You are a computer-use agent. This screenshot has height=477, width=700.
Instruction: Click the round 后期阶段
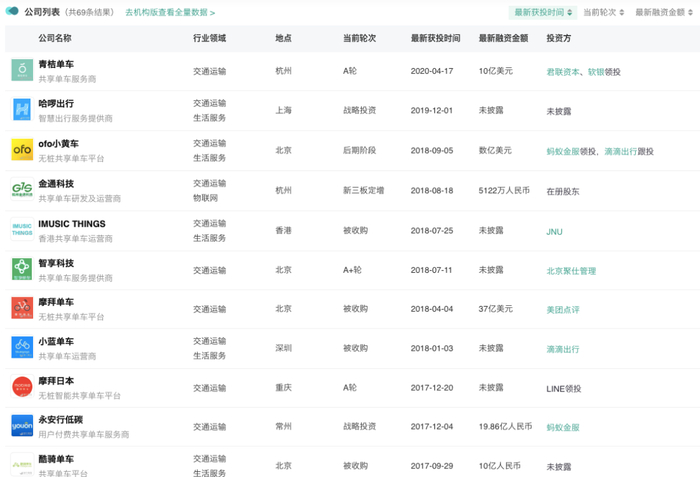click(359, 151)
